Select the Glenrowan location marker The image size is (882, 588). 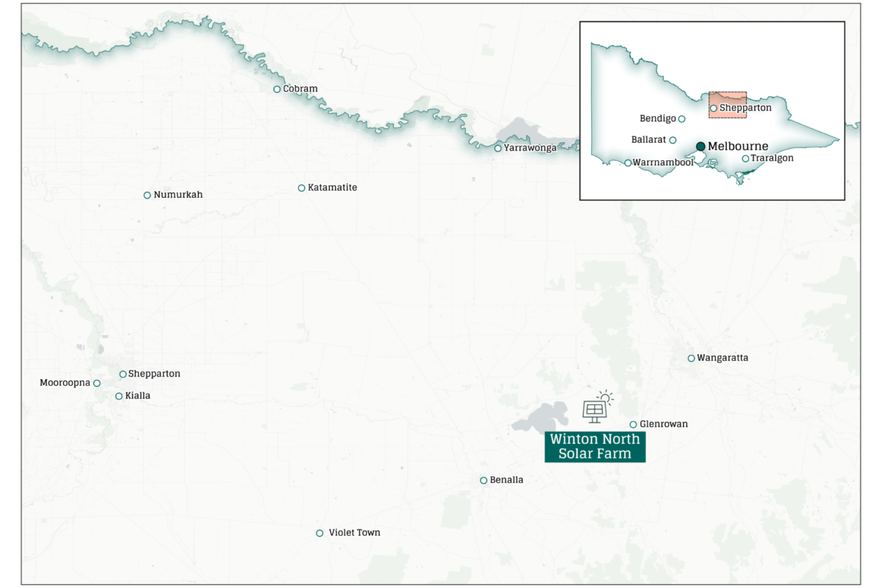click(633, 425)
